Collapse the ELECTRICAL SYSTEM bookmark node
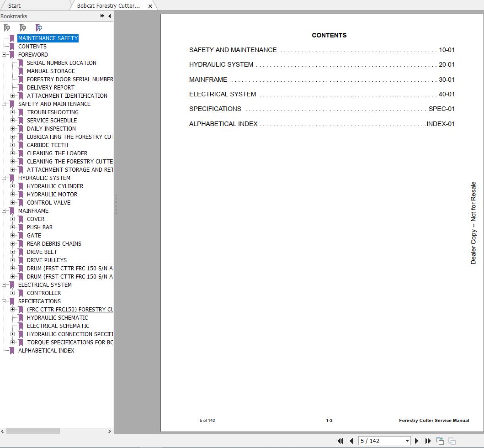This screenshot has height=448, width=484. click(x=4, y=285)
